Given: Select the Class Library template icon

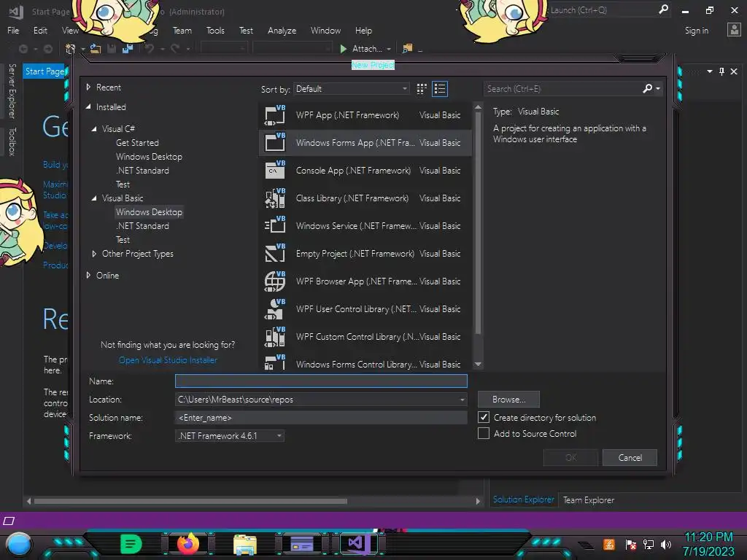Looking at the screenshot, I should [275, 198].
